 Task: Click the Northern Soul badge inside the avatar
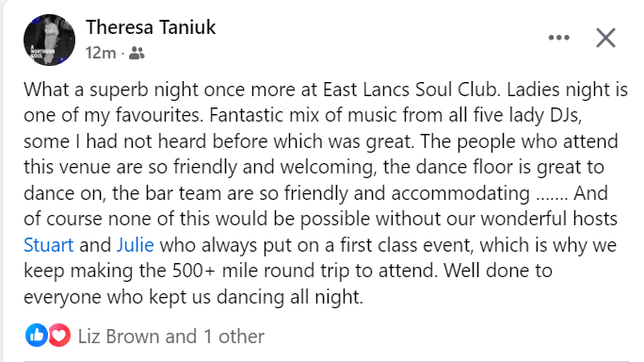point(41,53)
